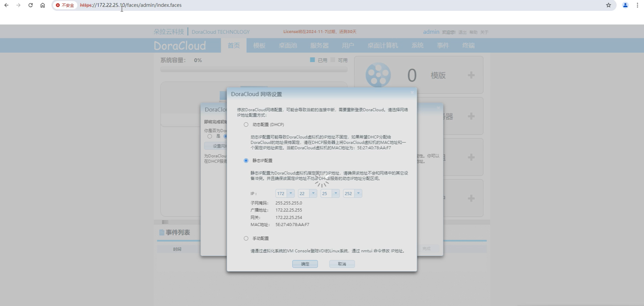The image size is (644, 306).
Task: Click the 系统容量 progress bar
Action: tap(254, 70)
